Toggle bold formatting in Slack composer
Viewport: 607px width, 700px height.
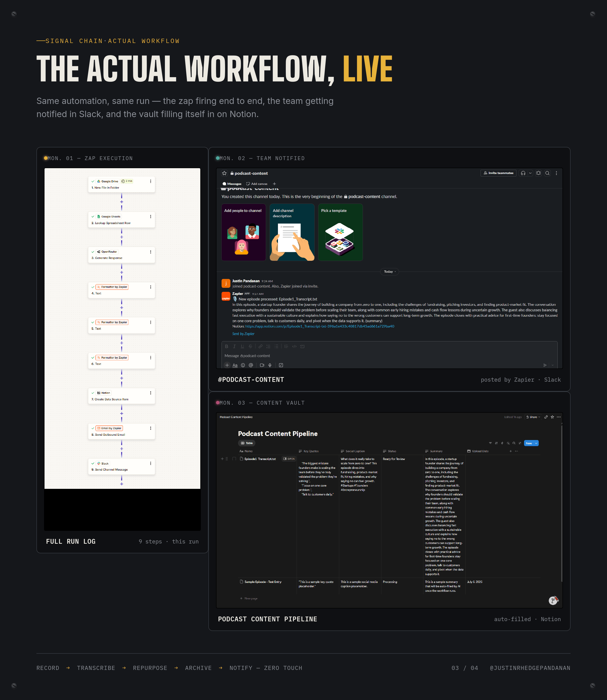[227, 346]
